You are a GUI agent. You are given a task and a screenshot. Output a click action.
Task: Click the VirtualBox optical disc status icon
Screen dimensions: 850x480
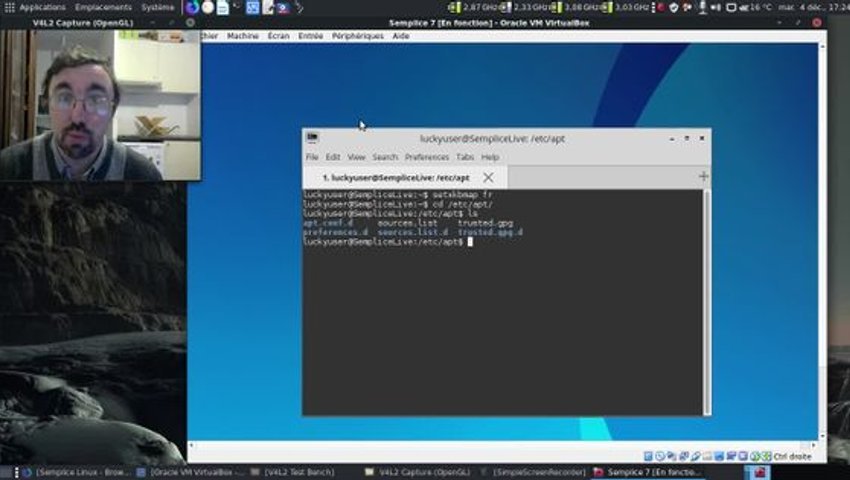click(x=660, y=457)
